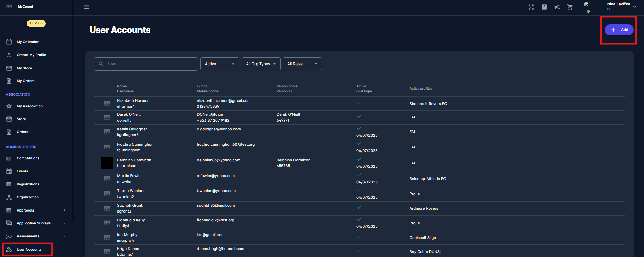Open announcements megaphone icon
The width and height of the screenshot is (644, 257).
pos(557,7)
